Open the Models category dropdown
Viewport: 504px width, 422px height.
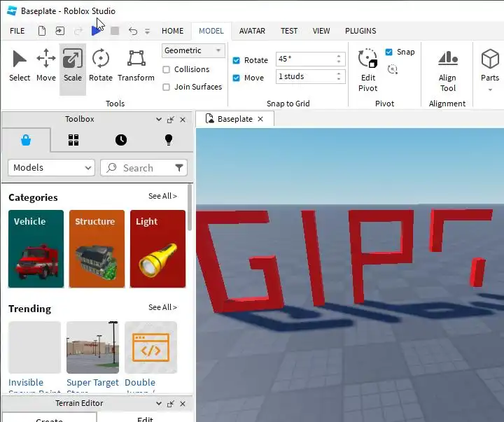pos(51,167)
